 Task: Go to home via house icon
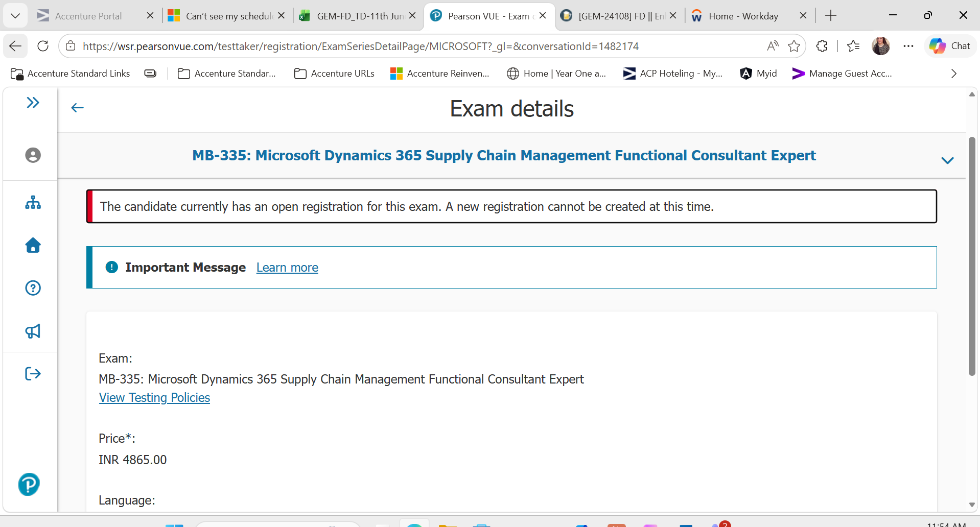click(33, 246)
